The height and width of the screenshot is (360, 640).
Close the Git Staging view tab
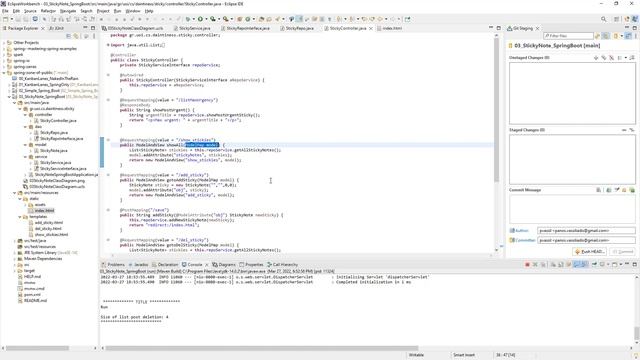click(x=537, y=28)
